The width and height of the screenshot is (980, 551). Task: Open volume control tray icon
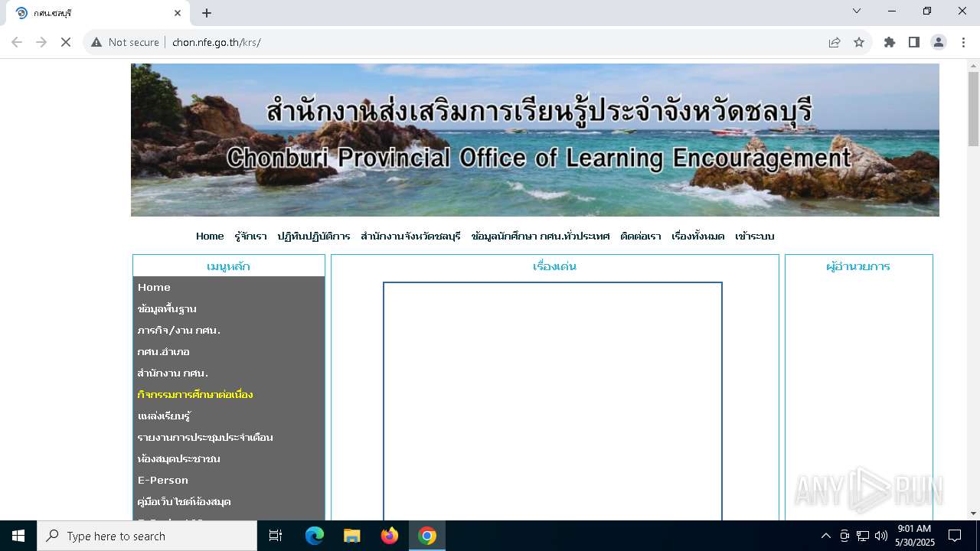point(881,536)
